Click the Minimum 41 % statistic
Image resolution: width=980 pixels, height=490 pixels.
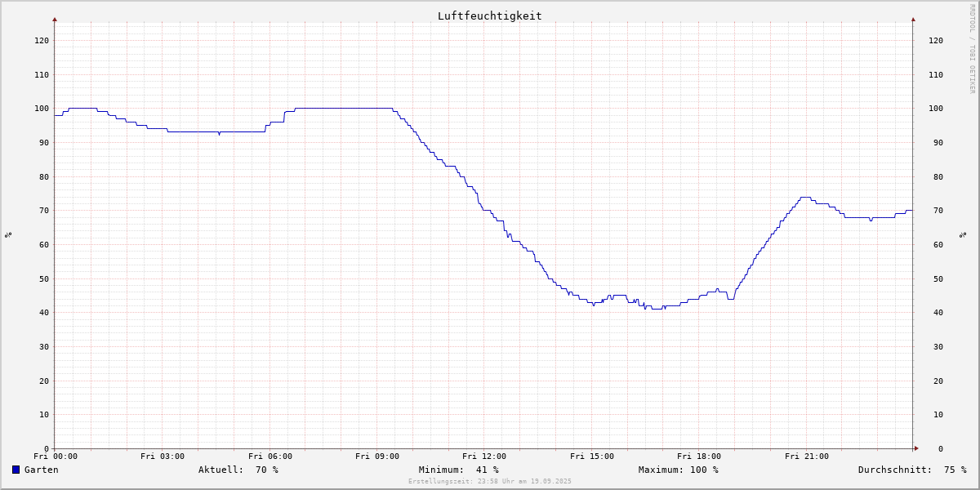(x=458, y=470)
